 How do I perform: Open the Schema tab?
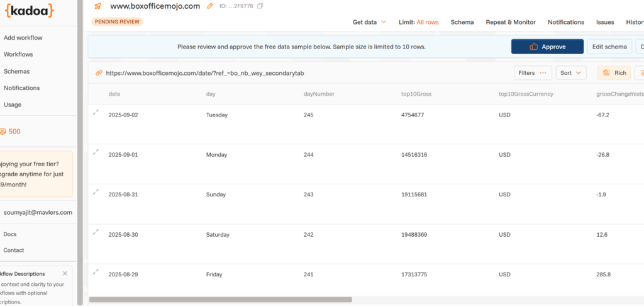462,22
